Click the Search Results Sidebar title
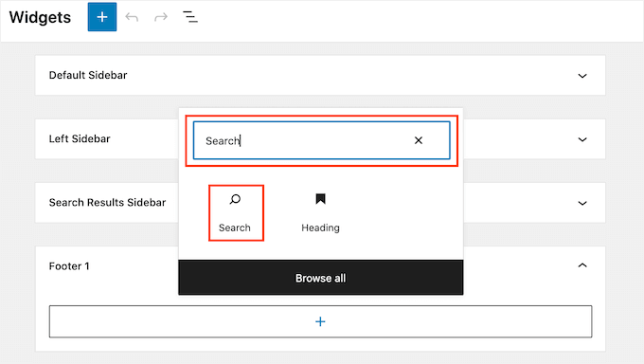The image size is (644, 364). (107, 202)
